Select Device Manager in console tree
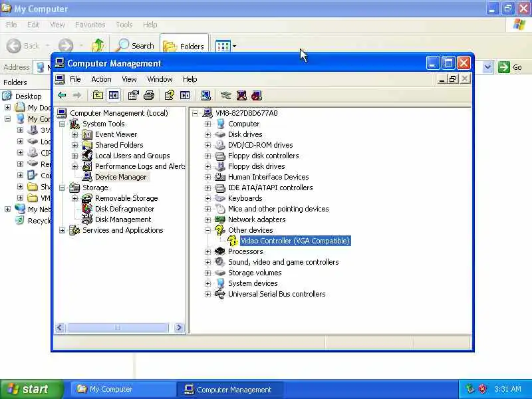This screenshot has width=532, height=399. point(121,177)
